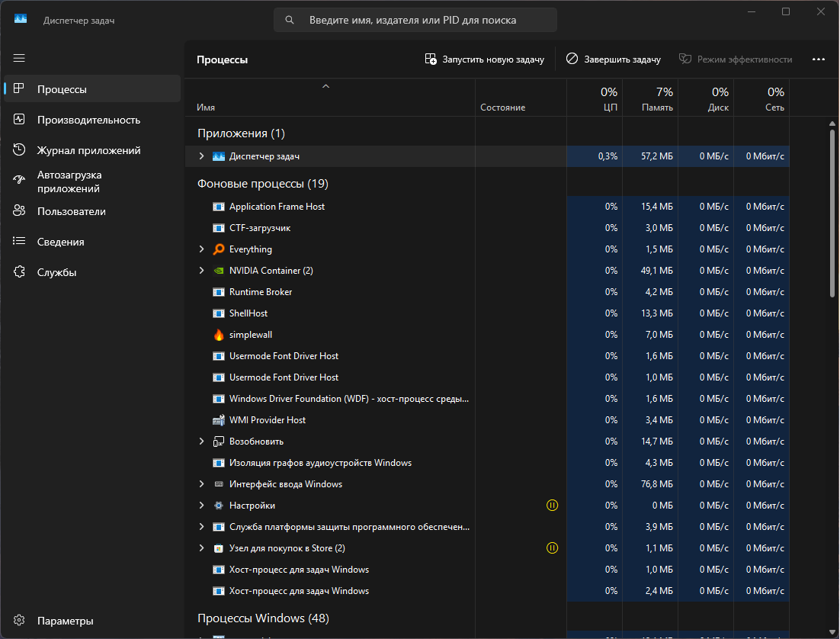840x639 pixels.
Task: Click the three-dots more options icon
Action: [x=819, y=59]
